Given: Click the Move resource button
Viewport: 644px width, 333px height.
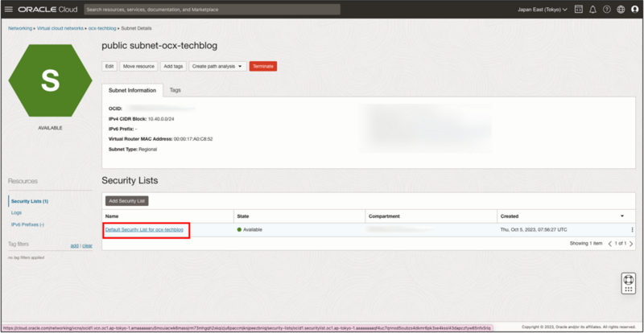Looking at the screenshot, I should [x=138, y=66].
